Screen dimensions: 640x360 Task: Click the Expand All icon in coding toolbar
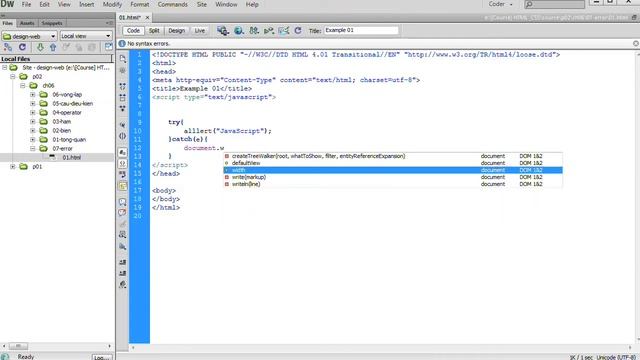pyautogui.click(x=122, y=109)
